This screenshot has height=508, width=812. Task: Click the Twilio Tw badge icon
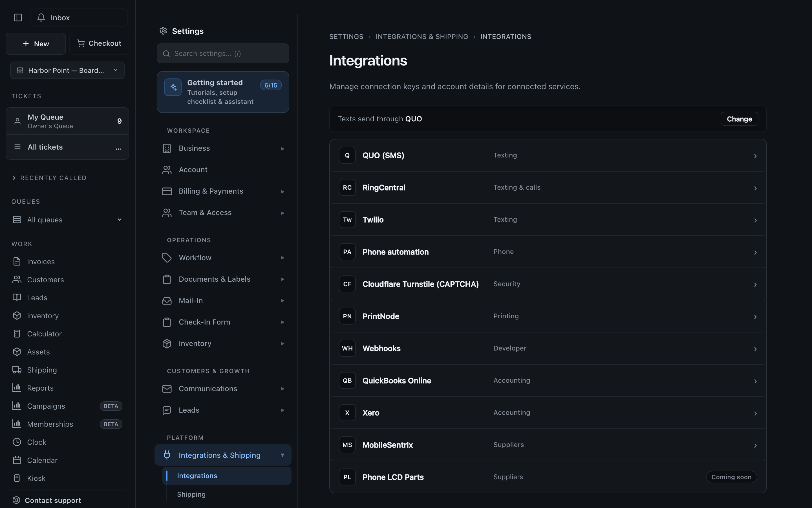[x=347, y=220]
